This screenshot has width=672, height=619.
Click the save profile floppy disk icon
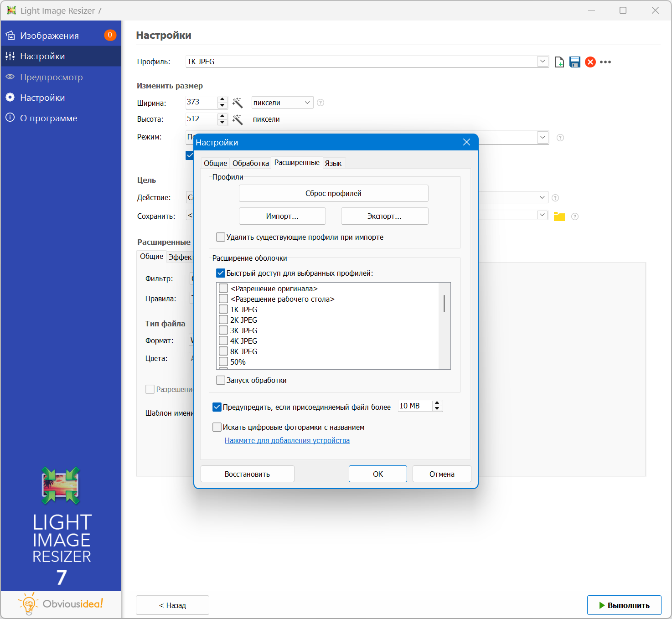click(x=574, y=62)
